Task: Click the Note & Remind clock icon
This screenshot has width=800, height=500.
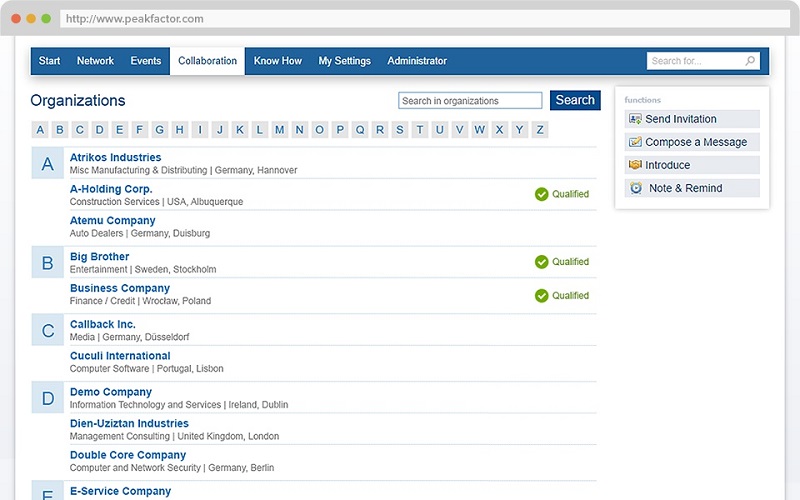Action: tap(636, 188)
